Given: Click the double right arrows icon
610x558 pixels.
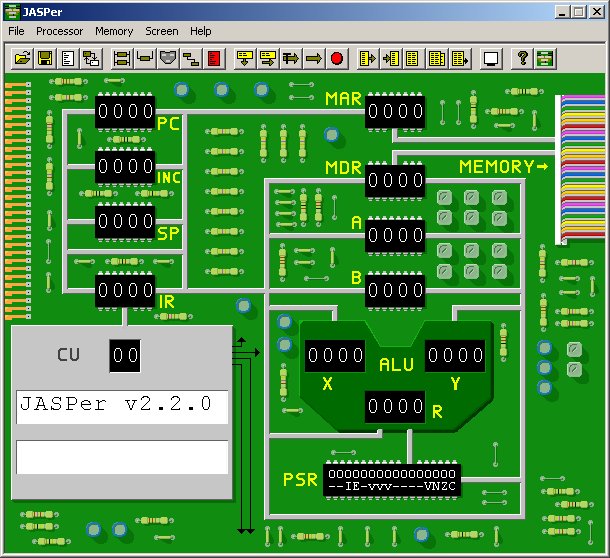Looking at the screenshot, I should tap(291, 59).
